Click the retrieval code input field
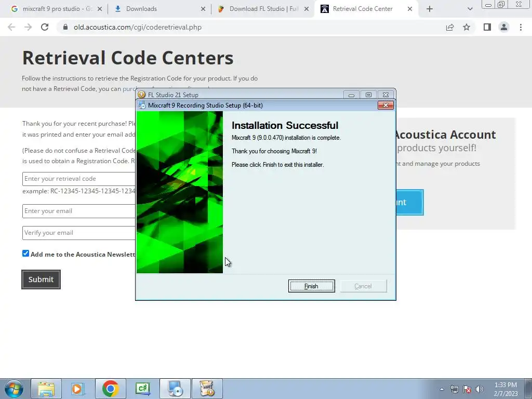532x399 pixels. point(79,179)
